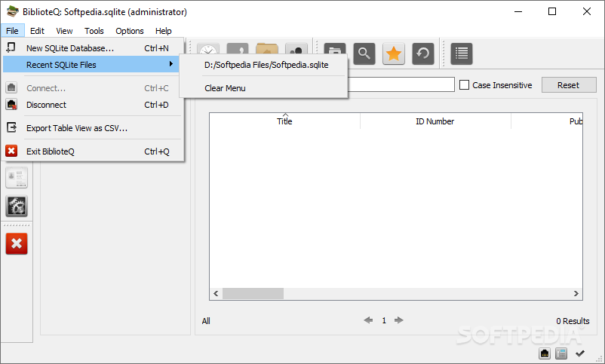Click the left arrow of the table's horizontal scrollbar
Viewport: 605px width, 364px height.
tap(216, 293)
